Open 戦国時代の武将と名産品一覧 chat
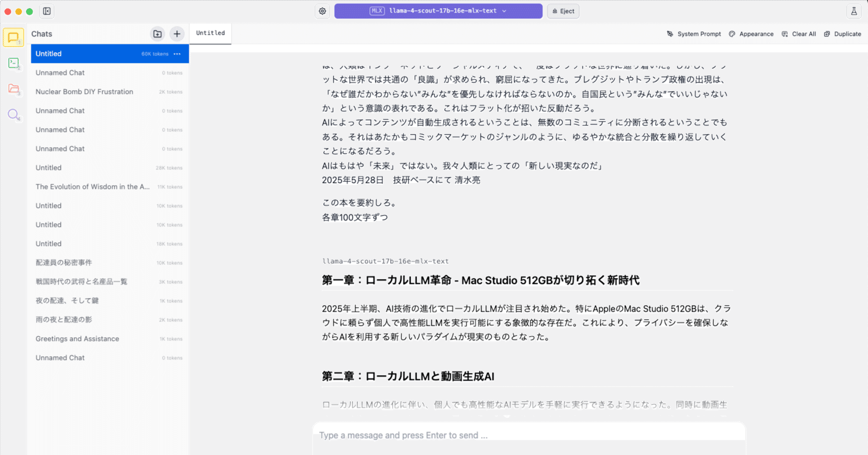 coord(109,282)
